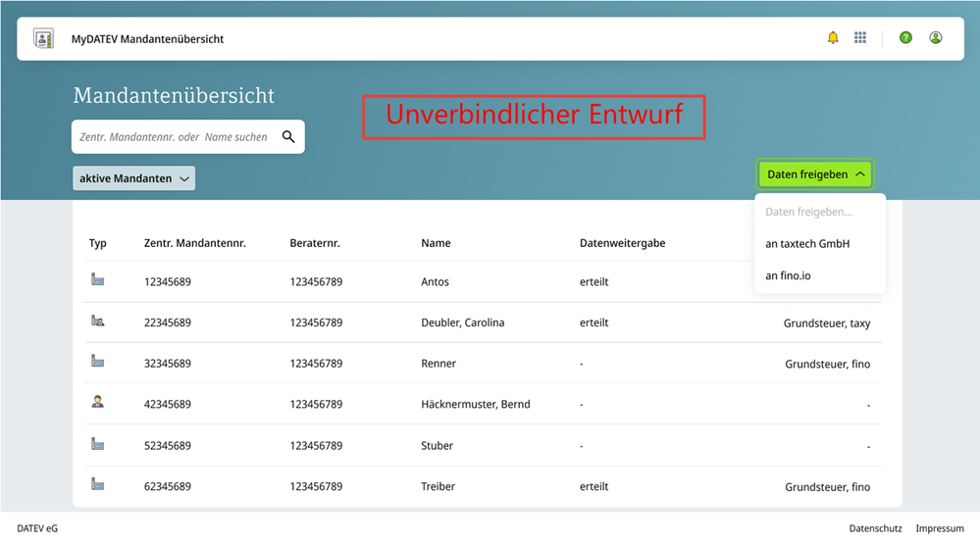The height and width of the screenshot is (544, 980).
Task: Select 'an fino.io' menu entry
Action: tap(788, 275)
